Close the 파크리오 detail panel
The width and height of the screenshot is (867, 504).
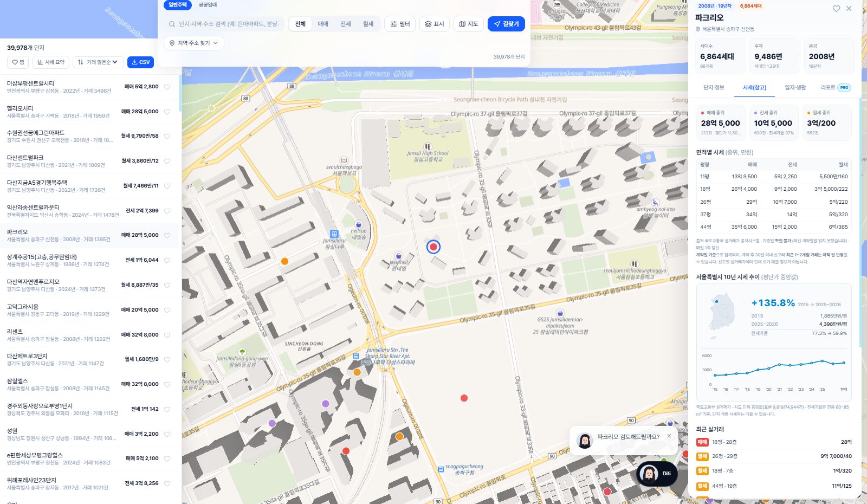click(849, 9)
